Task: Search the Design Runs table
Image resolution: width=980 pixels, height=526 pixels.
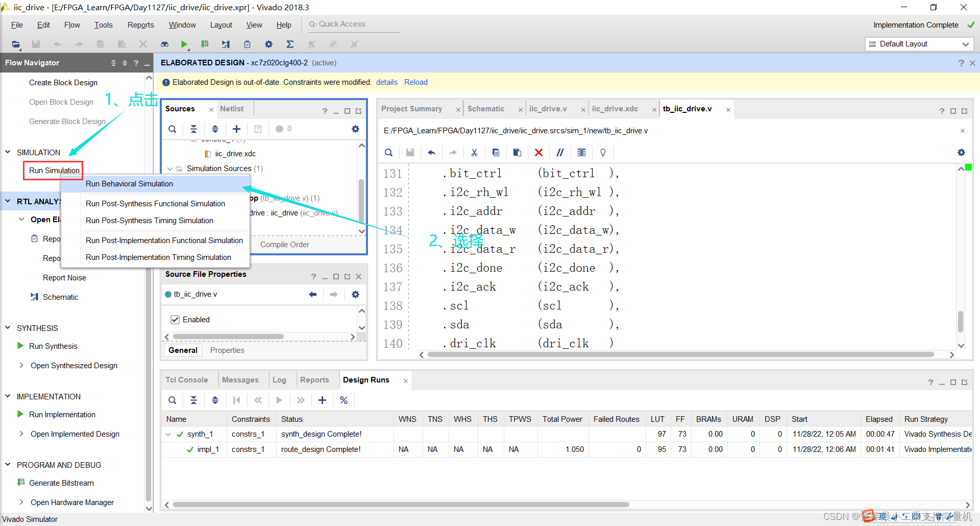Action: 173,400
